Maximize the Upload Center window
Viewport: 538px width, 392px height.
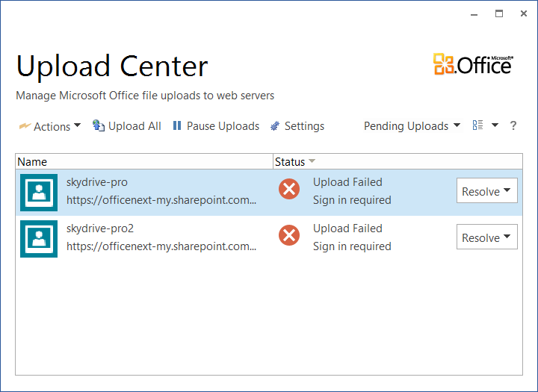(x=499, y=13)
